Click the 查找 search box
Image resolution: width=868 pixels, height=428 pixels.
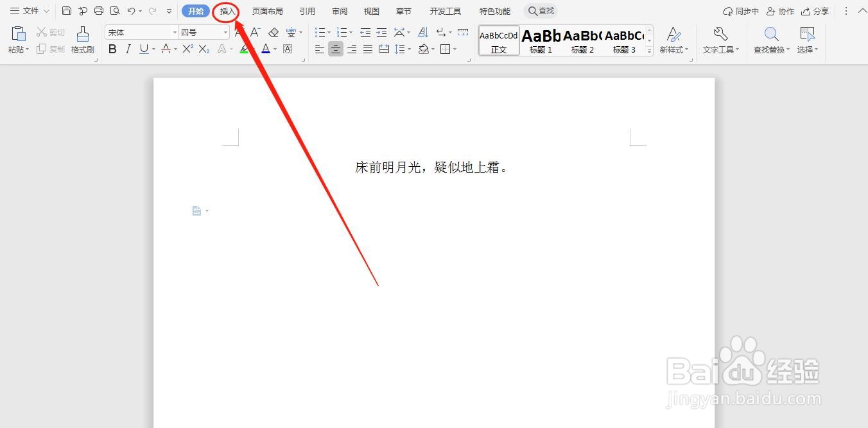click(x=541, y=11)
